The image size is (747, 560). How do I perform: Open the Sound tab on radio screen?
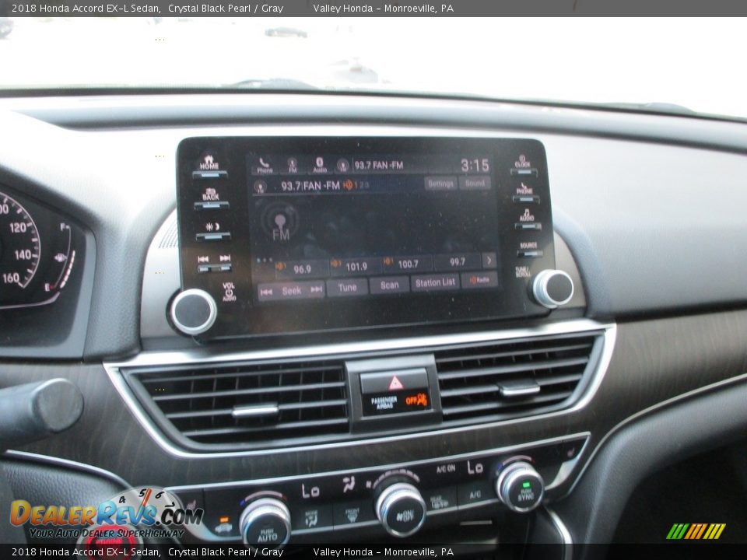click(x=474, y=184)
